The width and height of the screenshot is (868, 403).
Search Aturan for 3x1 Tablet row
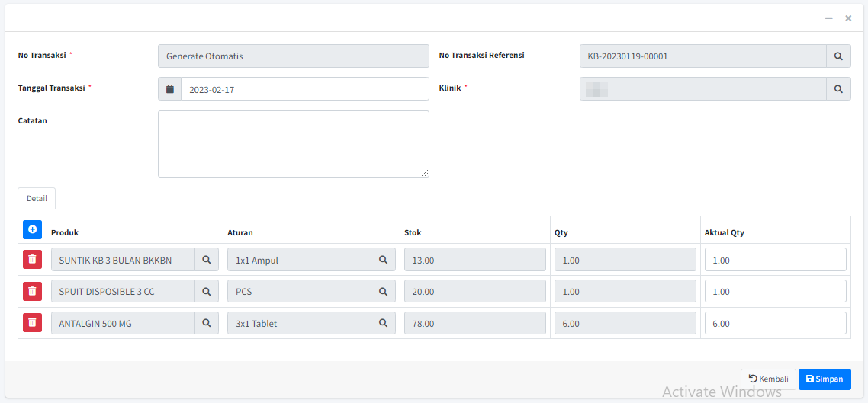(383, 323)
